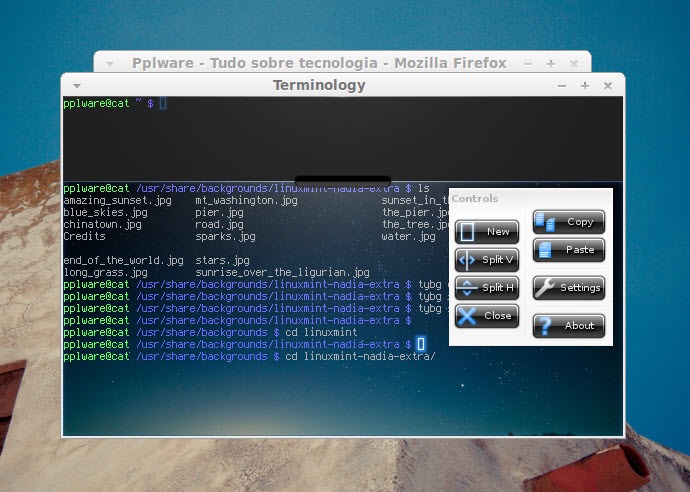Click amazing_sunset.jpg in the listing
Viewport: 690px width, 492px height.
tap(117, 201)
